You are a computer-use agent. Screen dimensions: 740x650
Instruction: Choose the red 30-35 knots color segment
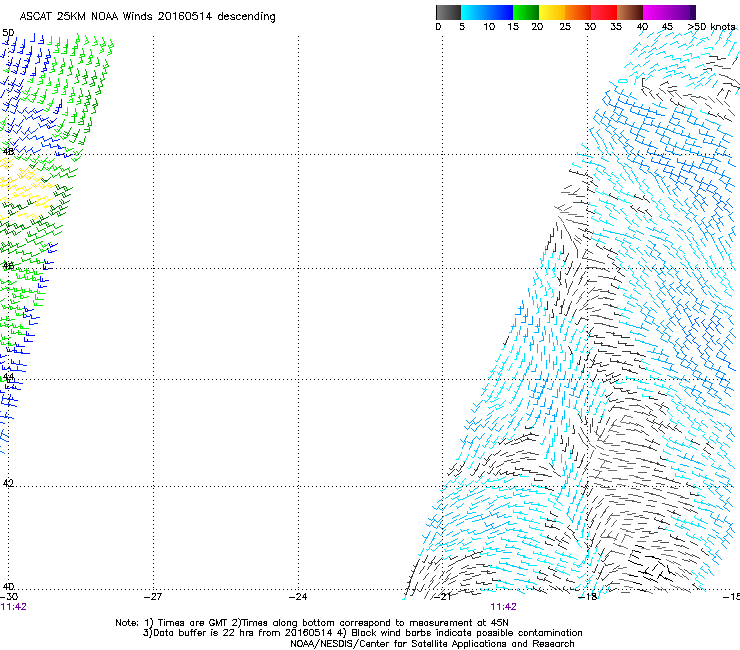pyautogui.click(x=604, y=12)
